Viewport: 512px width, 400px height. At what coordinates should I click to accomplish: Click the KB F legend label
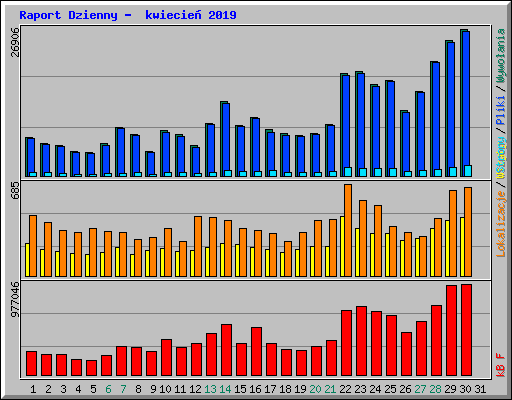[x=501, y=365]
